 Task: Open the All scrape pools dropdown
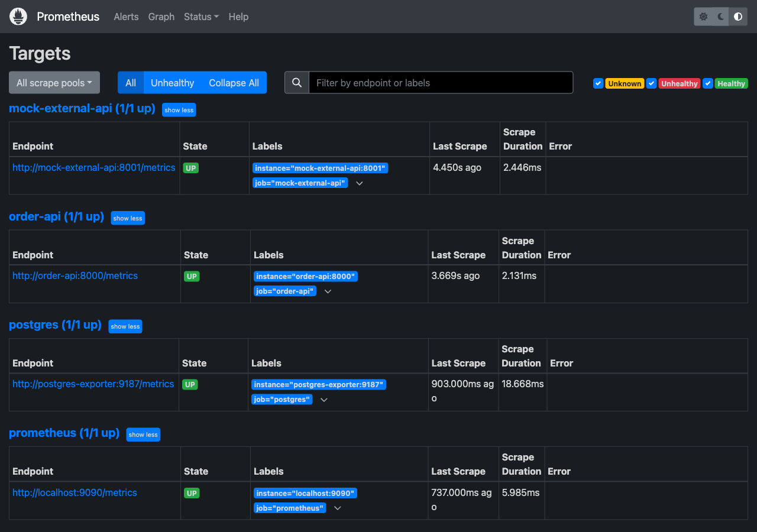pos(54,83)
